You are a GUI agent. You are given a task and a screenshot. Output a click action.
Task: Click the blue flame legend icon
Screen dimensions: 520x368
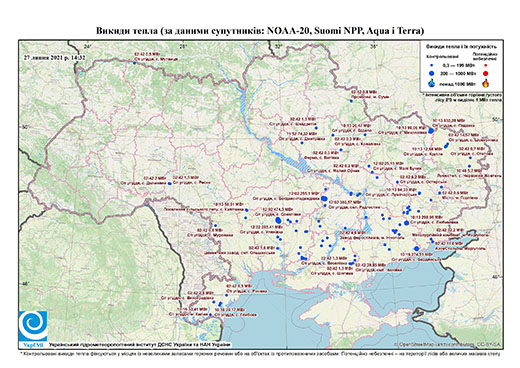[432, 83]
